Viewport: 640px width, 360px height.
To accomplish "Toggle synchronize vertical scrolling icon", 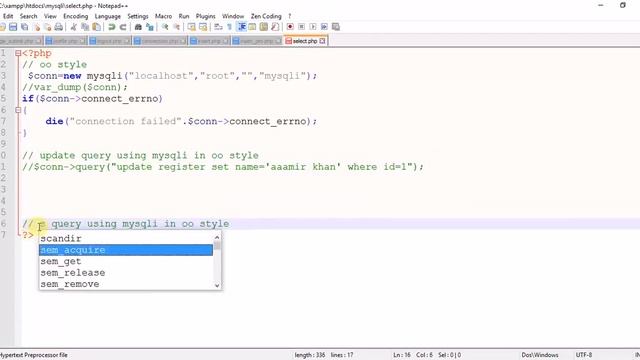I will [x=191, y=27].
